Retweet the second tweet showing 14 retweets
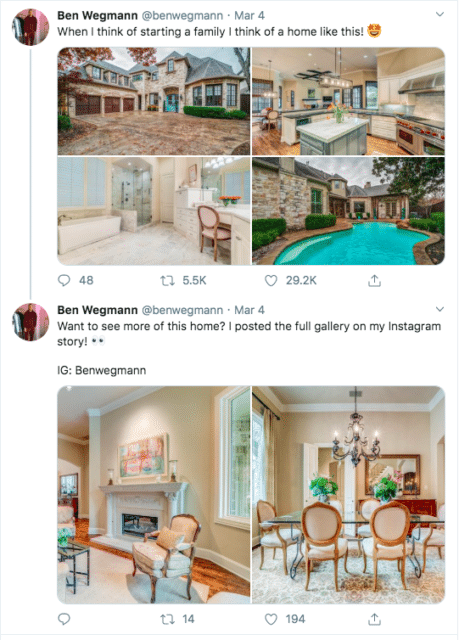 click(x=177, y=619)
